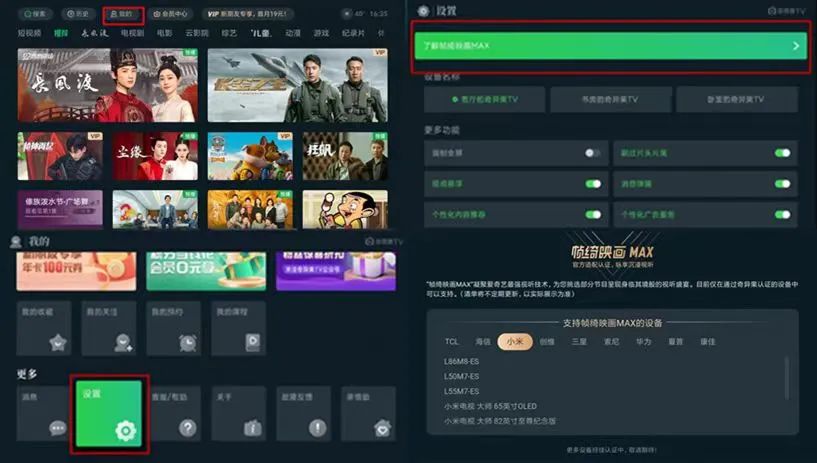Open 我的课程 video course tile
The width and height of the screenshot is (817, 463).
(239, 328)
